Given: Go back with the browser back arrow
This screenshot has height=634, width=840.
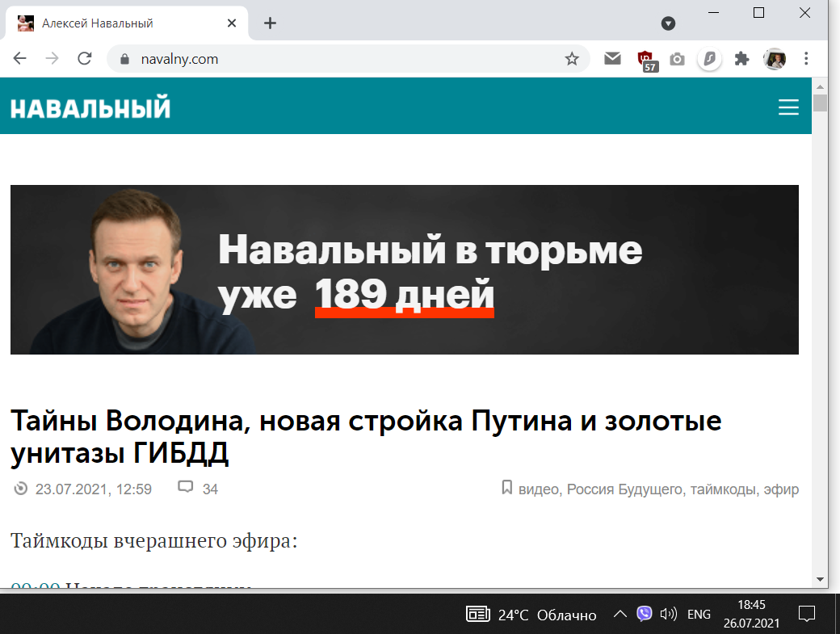Looking at the screenshot, I should pos(20,58).
